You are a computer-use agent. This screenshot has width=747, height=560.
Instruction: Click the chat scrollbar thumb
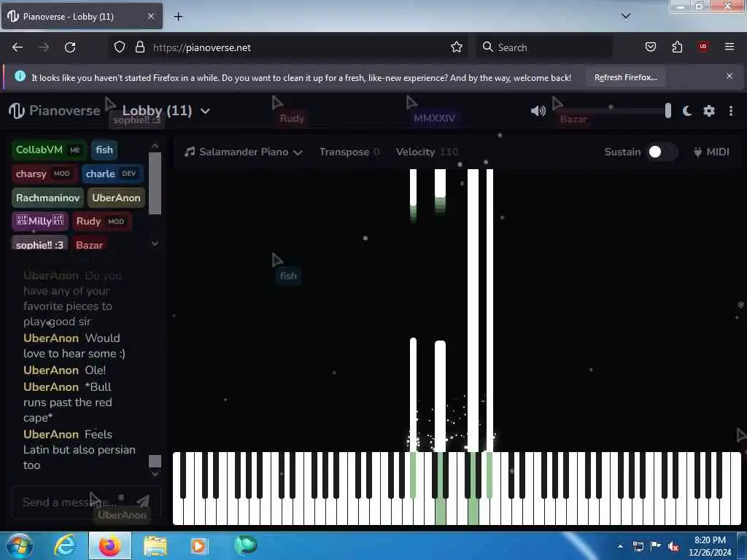coord(155,461)
